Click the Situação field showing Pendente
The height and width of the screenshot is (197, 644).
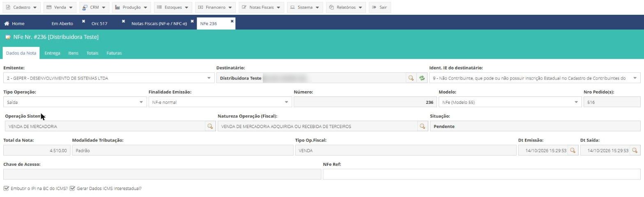click(x=535, y=126)
